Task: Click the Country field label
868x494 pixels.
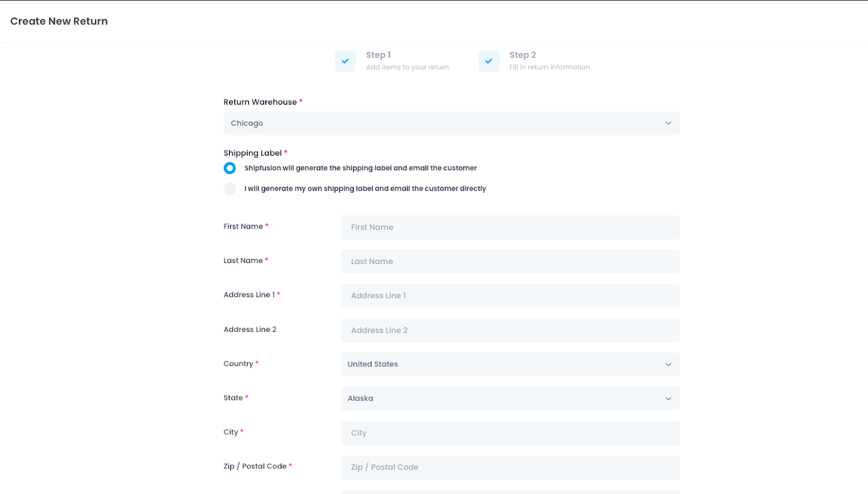Action: 238,363
